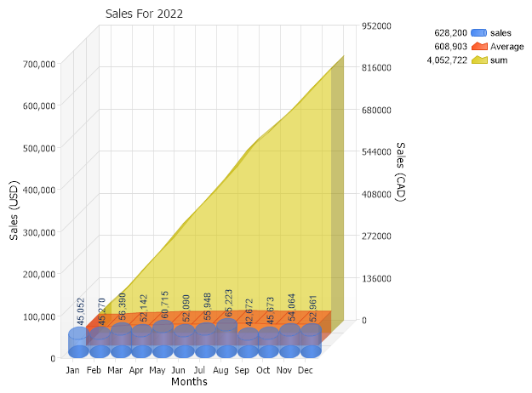Select the October sales cylinder bar

(268, 341)
